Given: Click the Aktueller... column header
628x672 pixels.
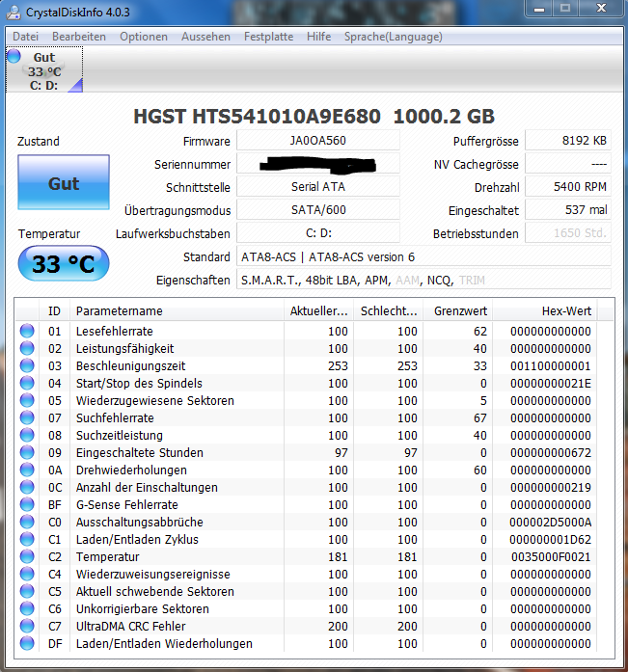Looking at the screenshot, I should click(x=318, y=310).
